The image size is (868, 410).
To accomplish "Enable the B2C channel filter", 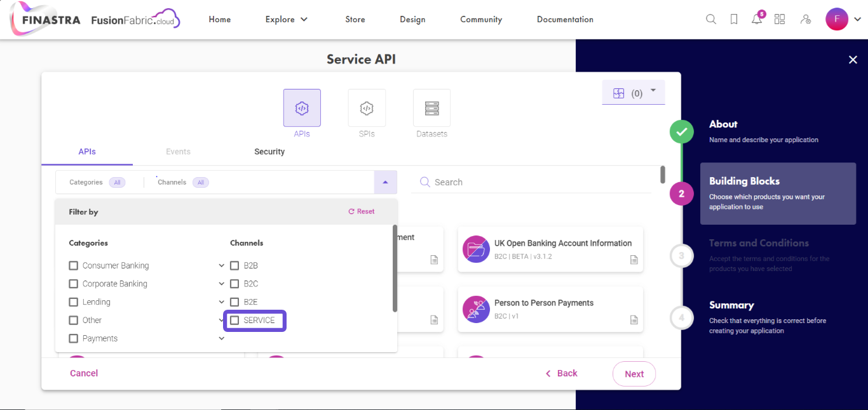I will (x=234, y=284).
